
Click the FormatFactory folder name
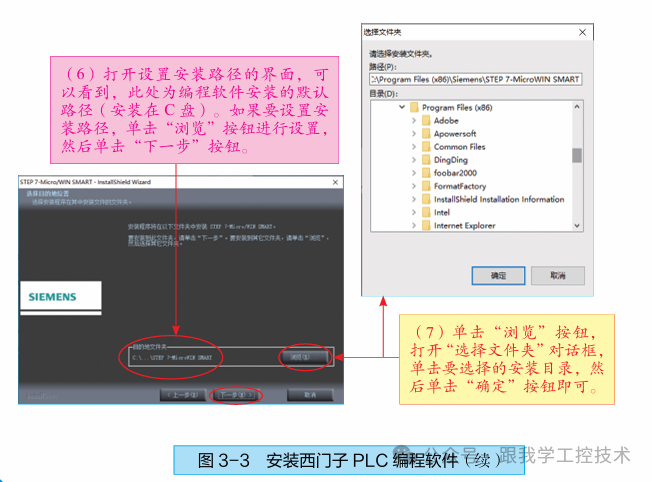460,186
